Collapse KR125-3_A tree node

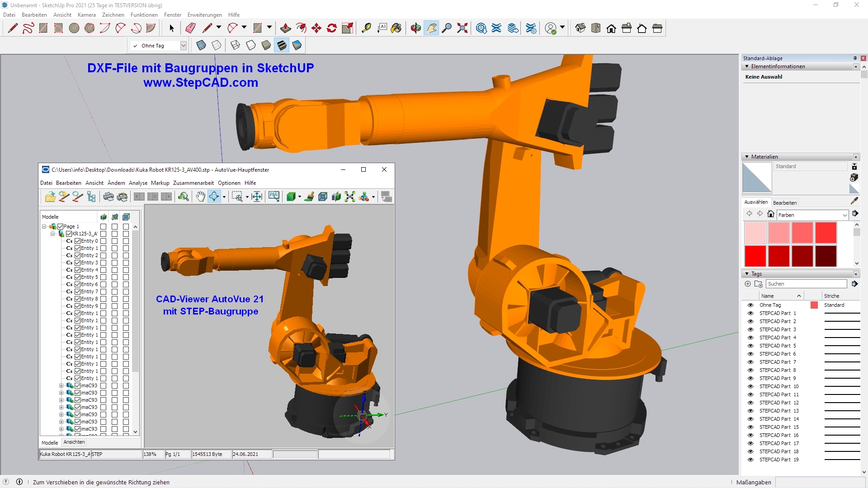tap(53, 234)
